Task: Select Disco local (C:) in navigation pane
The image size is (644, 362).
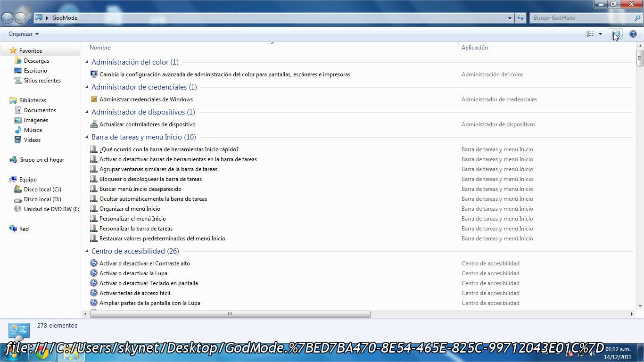Action: 42,189
